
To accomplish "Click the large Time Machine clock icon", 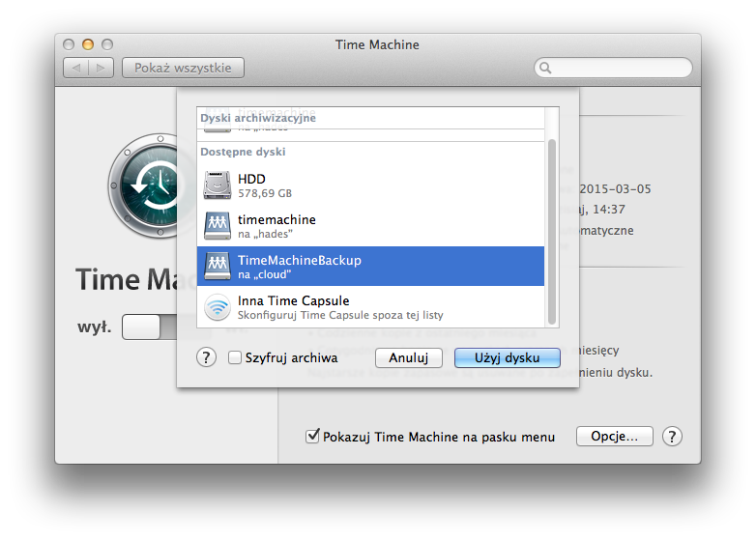I will point(144,185).
